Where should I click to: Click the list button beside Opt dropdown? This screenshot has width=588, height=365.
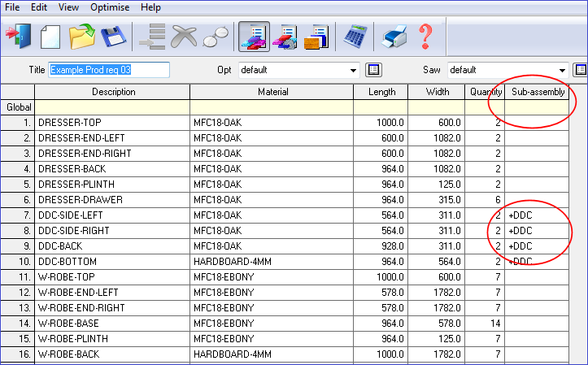373,70
